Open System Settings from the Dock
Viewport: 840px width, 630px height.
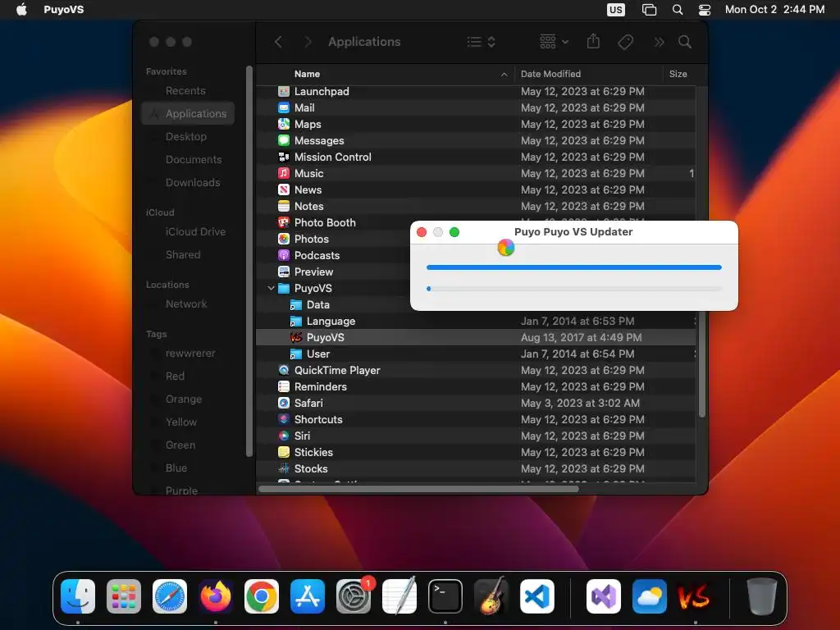354,596
